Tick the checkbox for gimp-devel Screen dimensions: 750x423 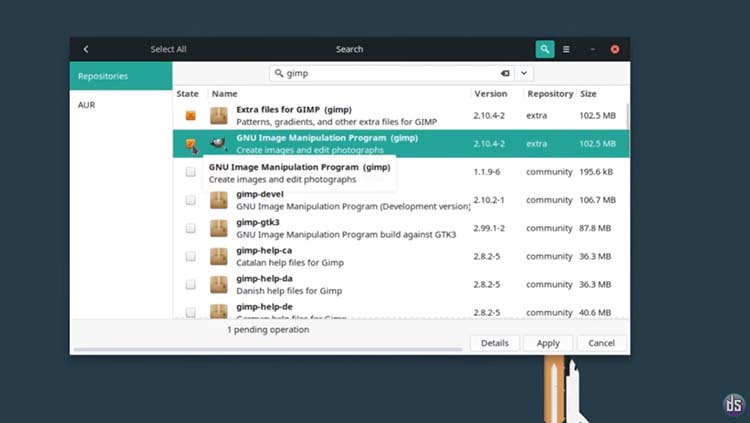click(190, 200)
